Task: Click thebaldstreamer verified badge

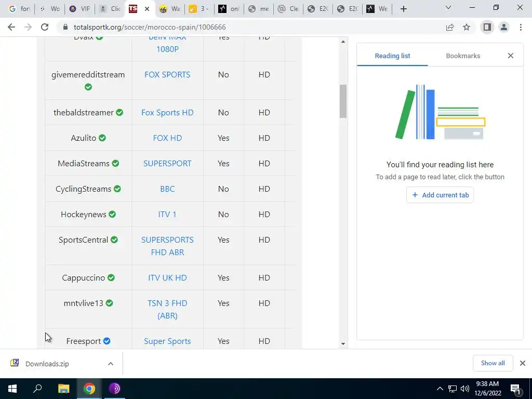Action: click(119, 112)
